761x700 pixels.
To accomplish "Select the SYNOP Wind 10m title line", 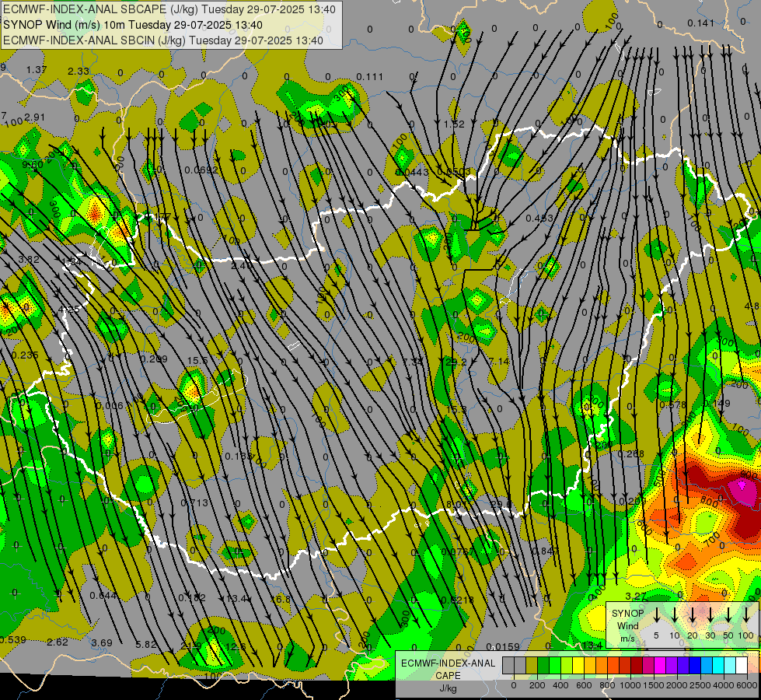I will click(x=133, y=25).
